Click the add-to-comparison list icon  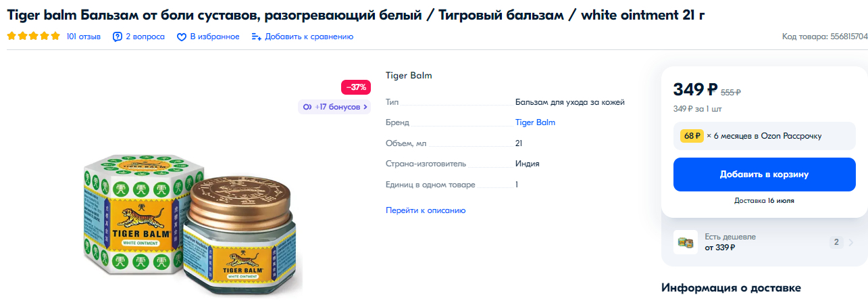coord(256,37)
